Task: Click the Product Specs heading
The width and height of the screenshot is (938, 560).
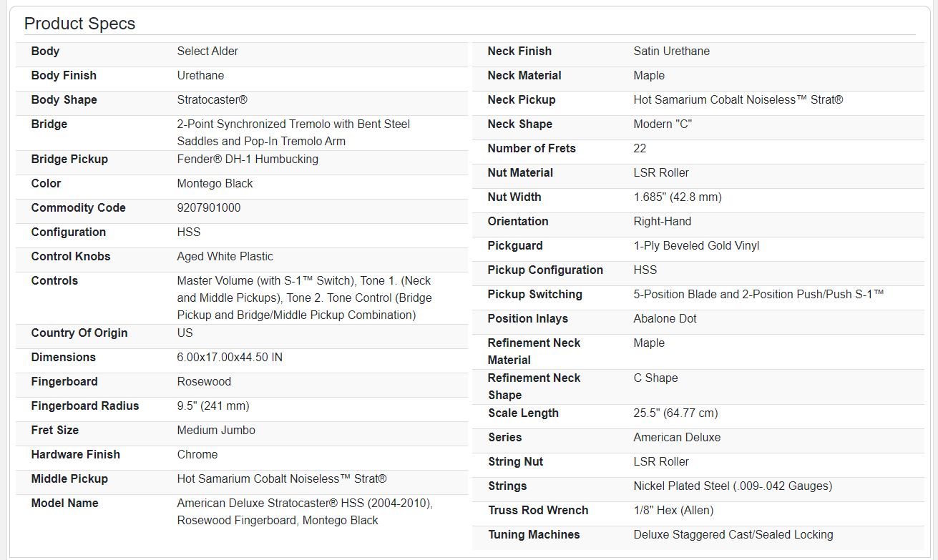Action: coord(79,24)
